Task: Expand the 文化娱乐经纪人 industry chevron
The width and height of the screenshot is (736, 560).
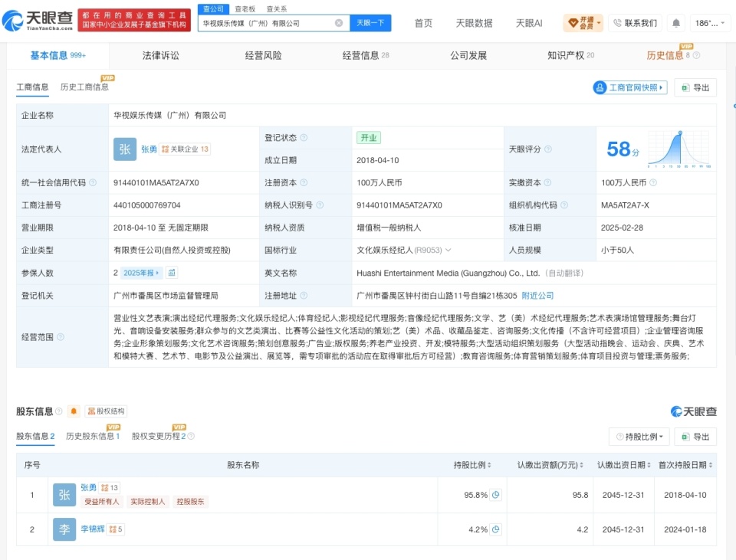Action: pyautogui.click(x=449, y=250)
